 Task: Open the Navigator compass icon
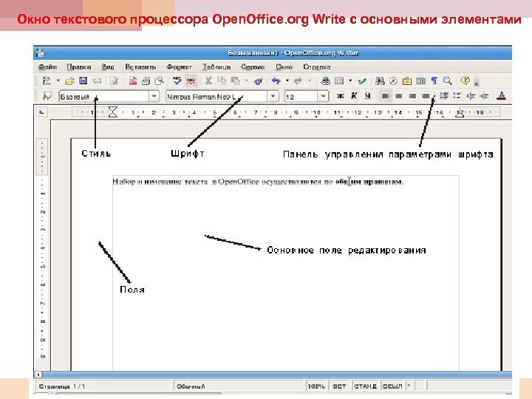[393, 81]
